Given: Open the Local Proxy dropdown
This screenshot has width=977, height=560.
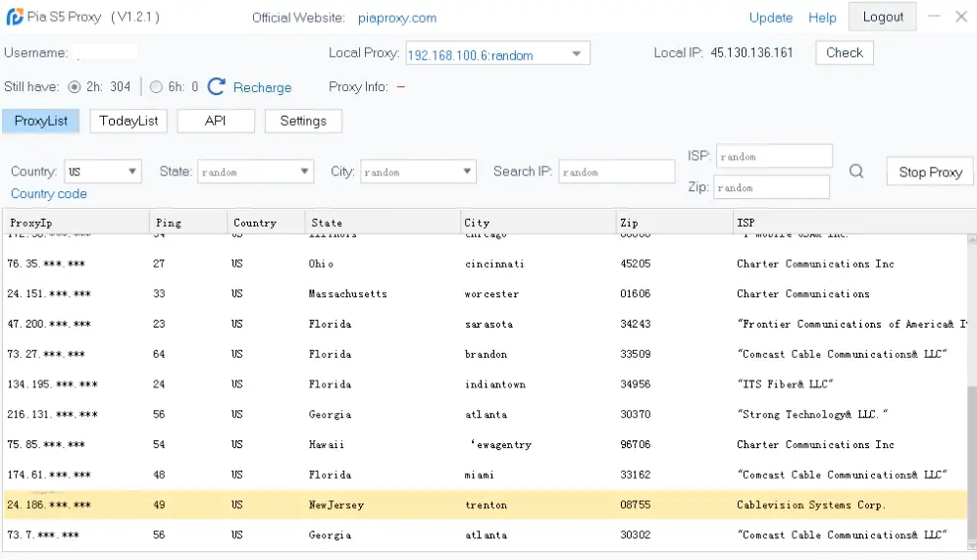Looking at the screenshot, I should (497, 54).
